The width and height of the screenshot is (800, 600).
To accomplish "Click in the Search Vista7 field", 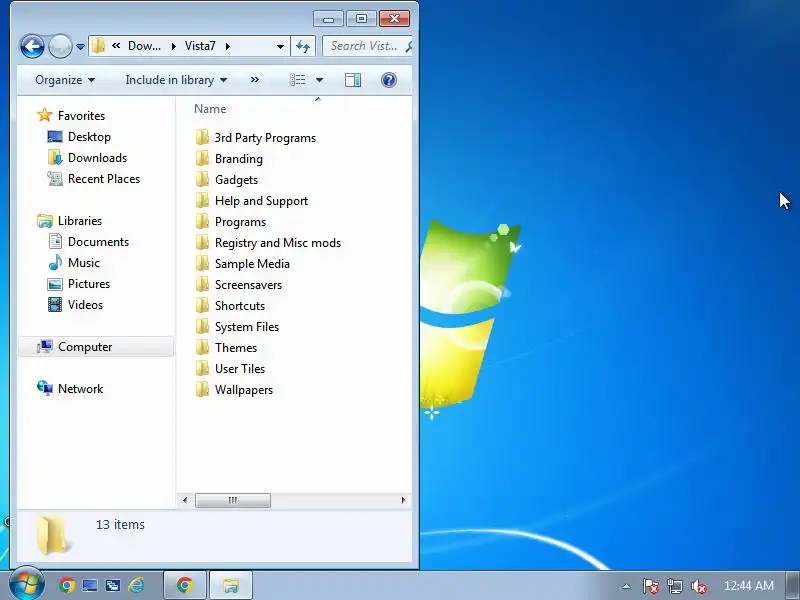I will coord(367,46).
